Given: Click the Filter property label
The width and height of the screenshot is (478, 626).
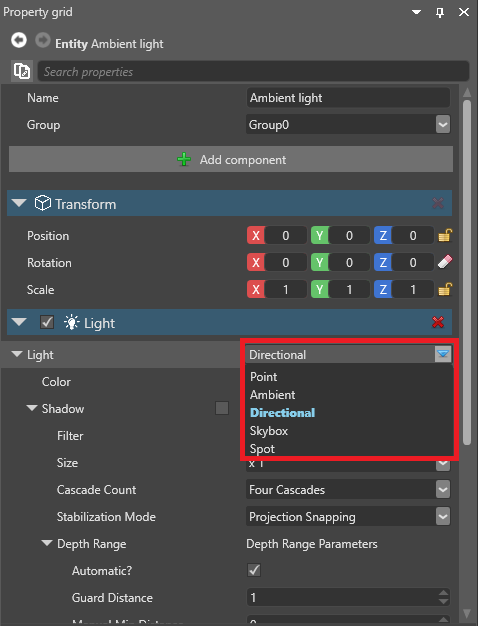Looking at the screenshot, I should pos(70,436).
